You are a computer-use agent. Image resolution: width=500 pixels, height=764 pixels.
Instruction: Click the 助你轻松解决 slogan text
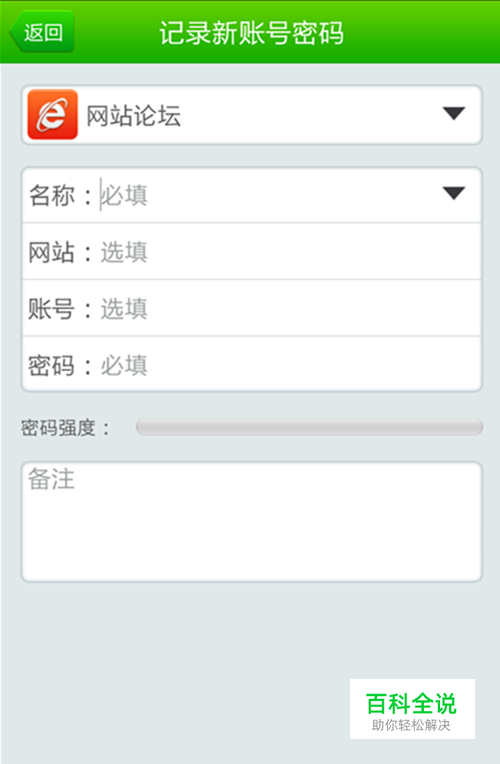[x=411, y=725]
